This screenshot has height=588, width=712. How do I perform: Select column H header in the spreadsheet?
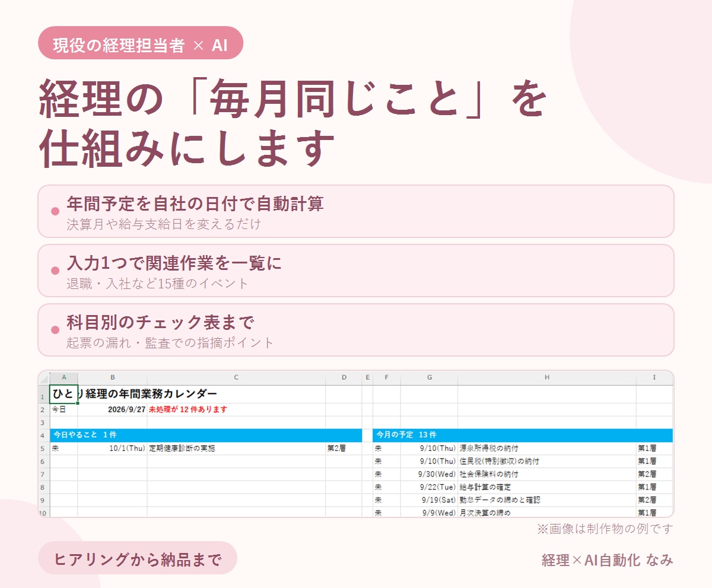[547, 377]
